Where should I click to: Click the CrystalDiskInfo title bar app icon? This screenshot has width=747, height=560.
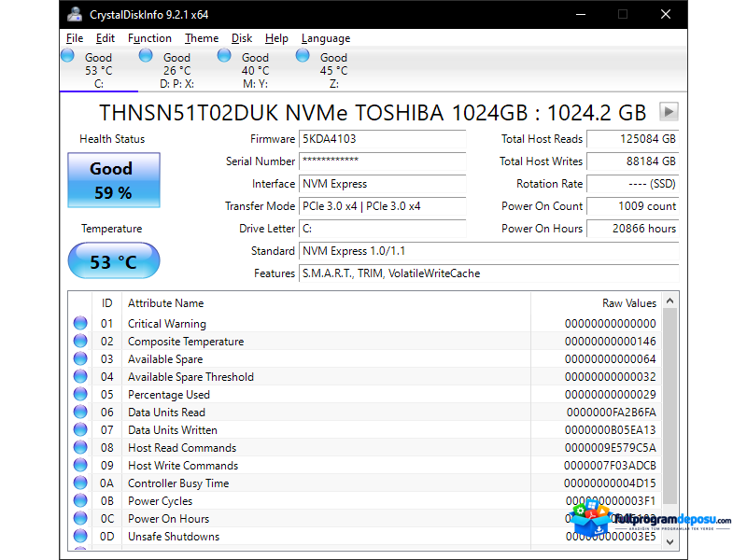(75, 14)
